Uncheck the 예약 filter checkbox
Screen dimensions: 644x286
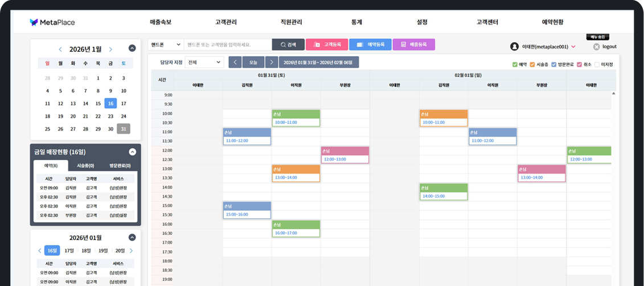coord(515,65)
